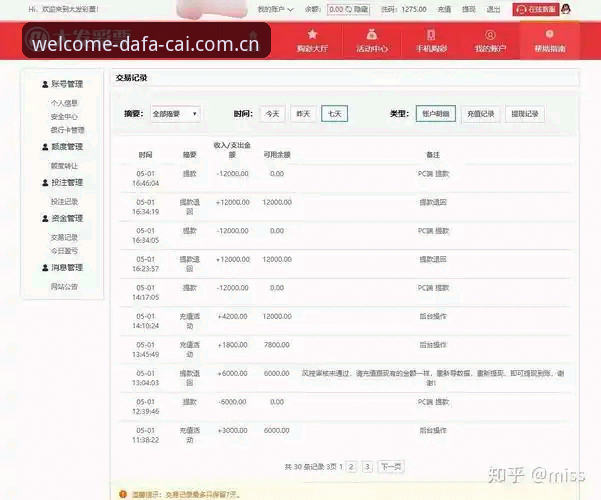
Task: Click the 充值 link in top bar
Action: (444, 9)
